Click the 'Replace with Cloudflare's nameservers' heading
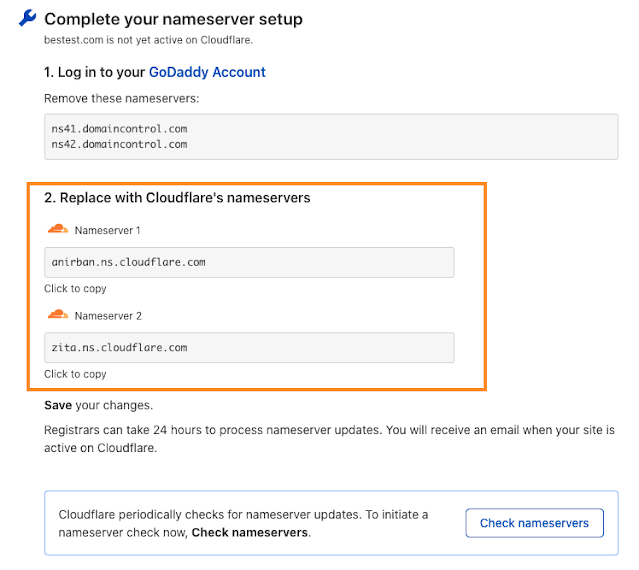 tap(177, 198)
